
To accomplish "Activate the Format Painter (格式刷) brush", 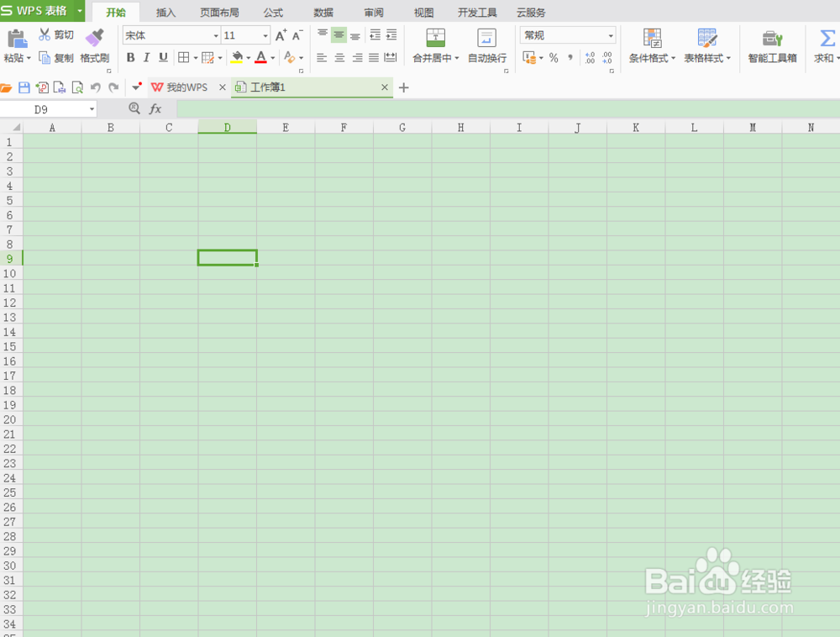I will click(x=95, y=38).
